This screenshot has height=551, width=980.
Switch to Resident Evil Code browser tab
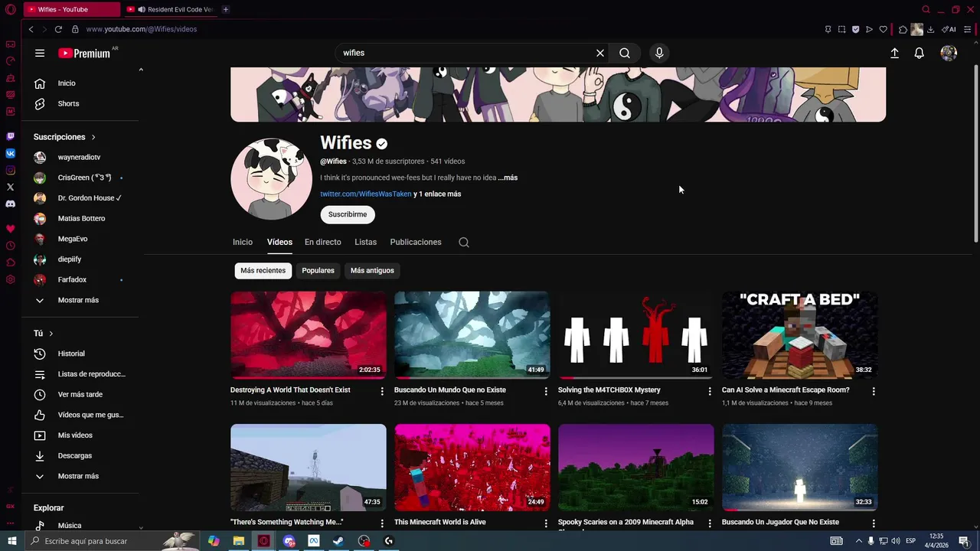(170, 9)
